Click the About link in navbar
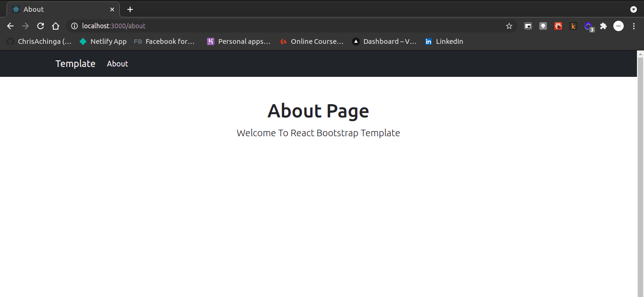The height and width of the screenshot is (297, 644). click(x=117, y=64)
